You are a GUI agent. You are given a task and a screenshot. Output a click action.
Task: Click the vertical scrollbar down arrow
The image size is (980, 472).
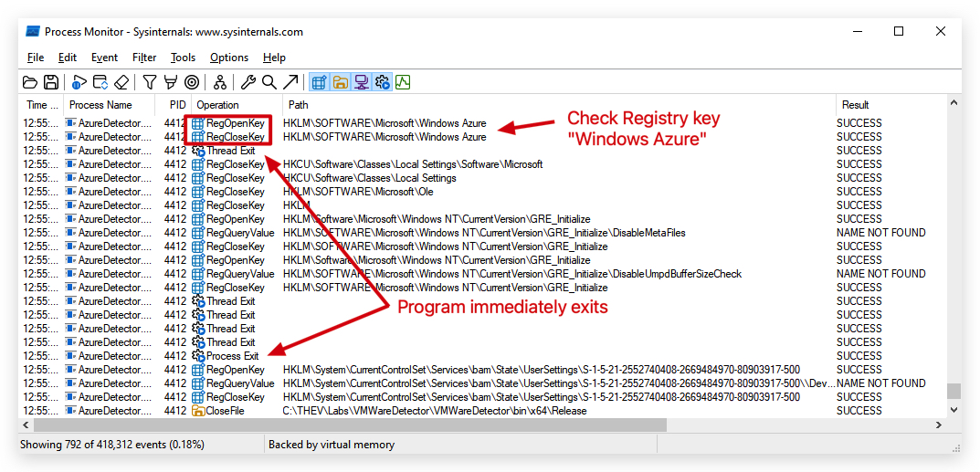(x=954, y=410)
